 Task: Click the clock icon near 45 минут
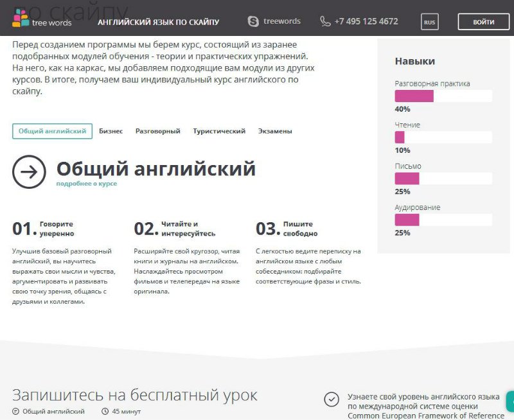105,411
